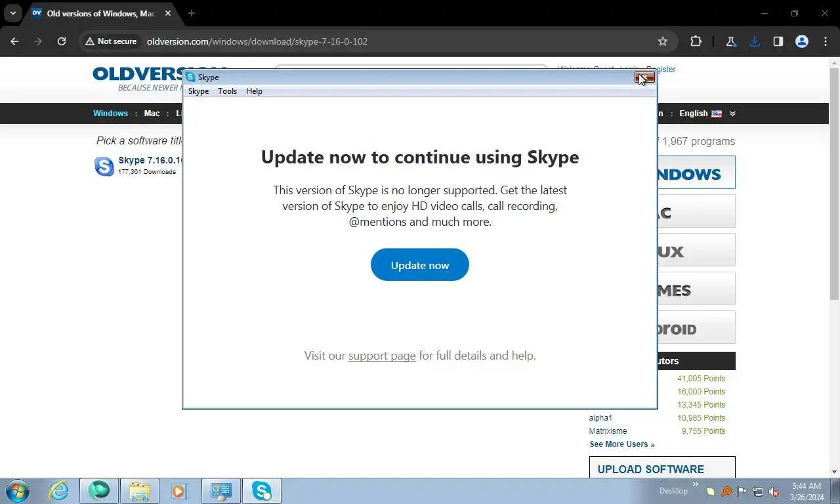This screenshot has height=504, width=840.
Task: Open Chrome profile avatar
Action: coord(802,41)
